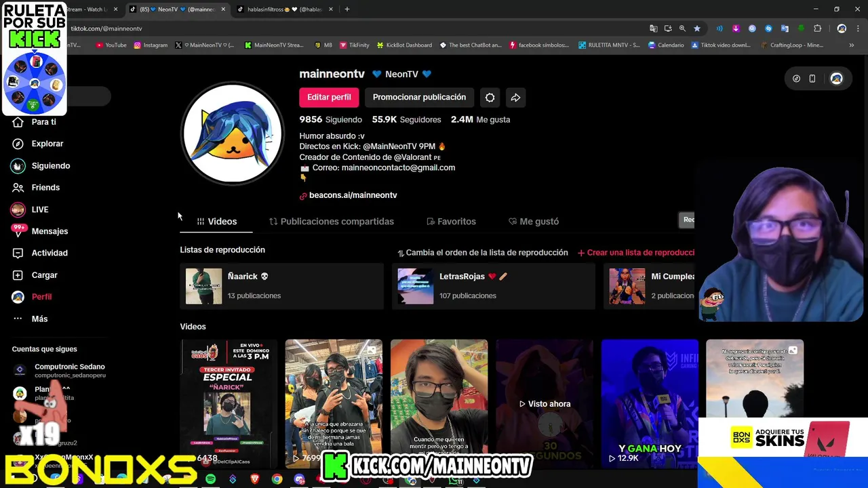The image size is (868, 488).
Task: Open a new browser tab
Action: coord(347,9)
